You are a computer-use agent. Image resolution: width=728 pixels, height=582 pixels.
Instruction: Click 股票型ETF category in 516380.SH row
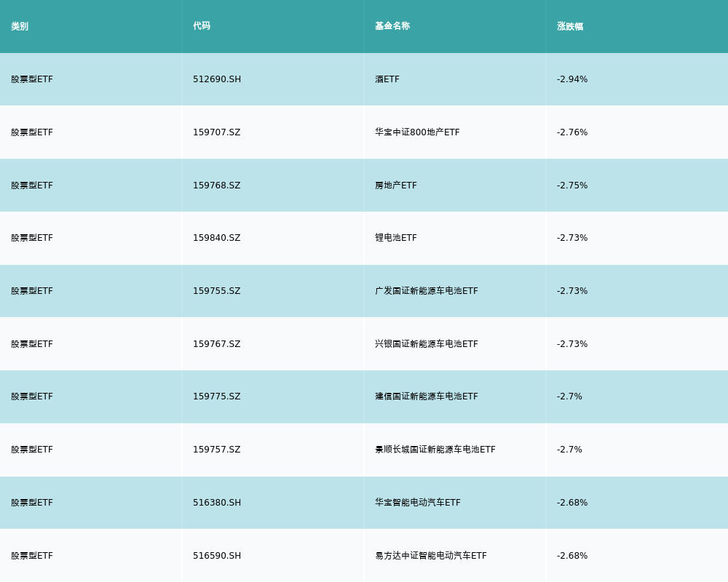coord(32,503)
